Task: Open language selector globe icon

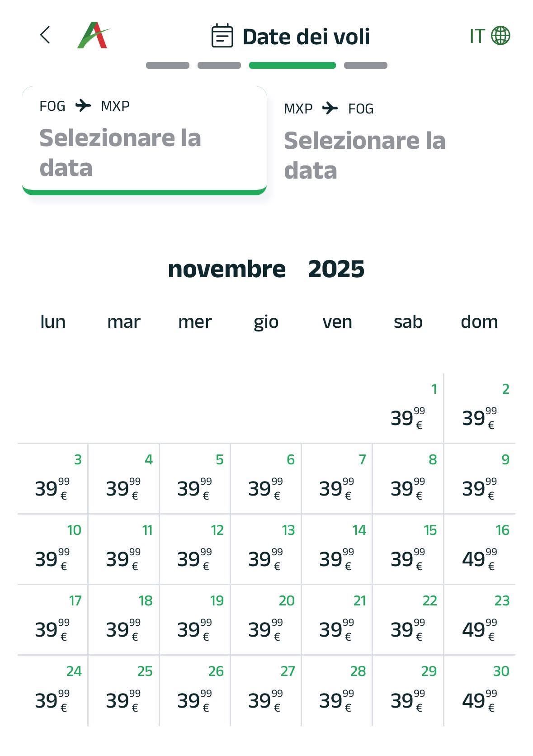Action: (500, 36)
